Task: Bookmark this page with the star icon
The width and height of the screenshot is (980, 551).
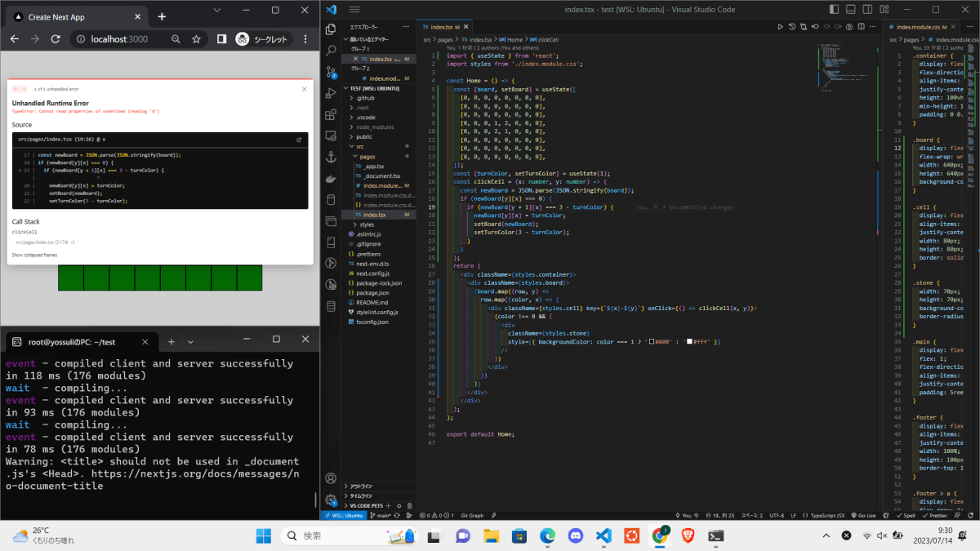Action: pos(196,39)
